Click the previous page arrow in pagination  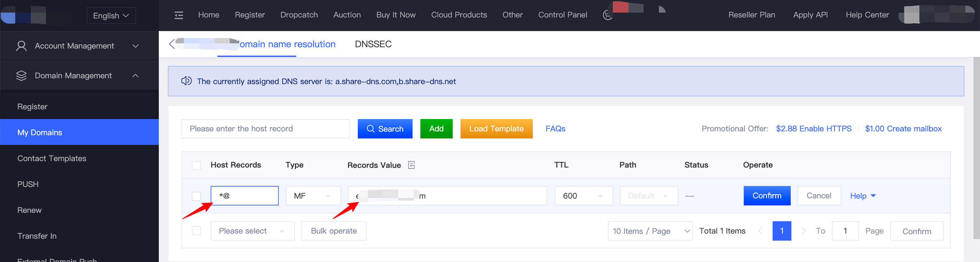coord(761,231)
